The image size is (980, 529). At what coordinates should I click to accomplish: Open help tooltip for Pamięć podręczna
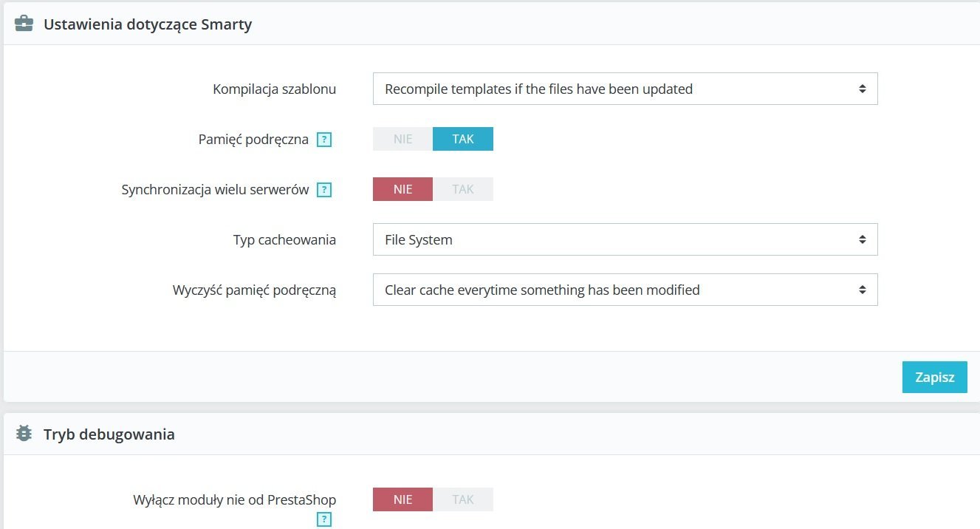click(x=323, y=140)
